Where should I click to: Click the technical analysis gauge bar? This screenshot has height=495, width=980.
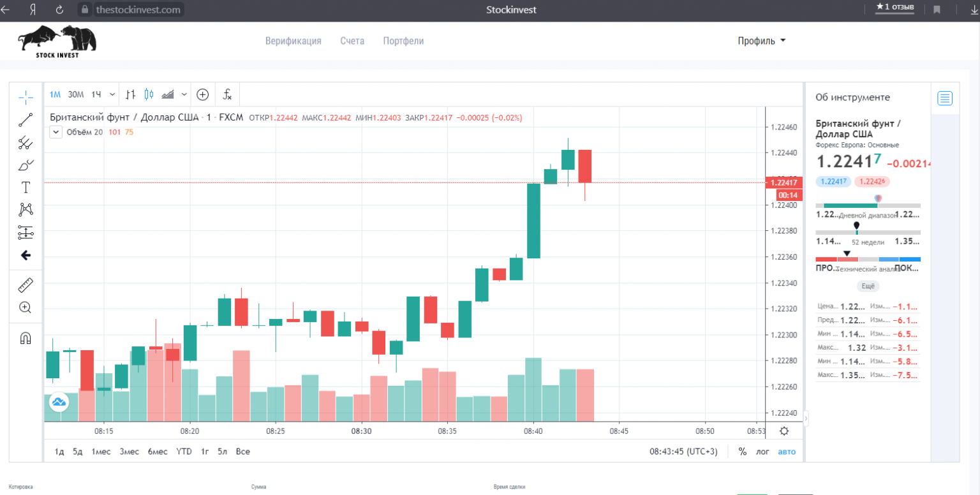(x=868, y=259)
